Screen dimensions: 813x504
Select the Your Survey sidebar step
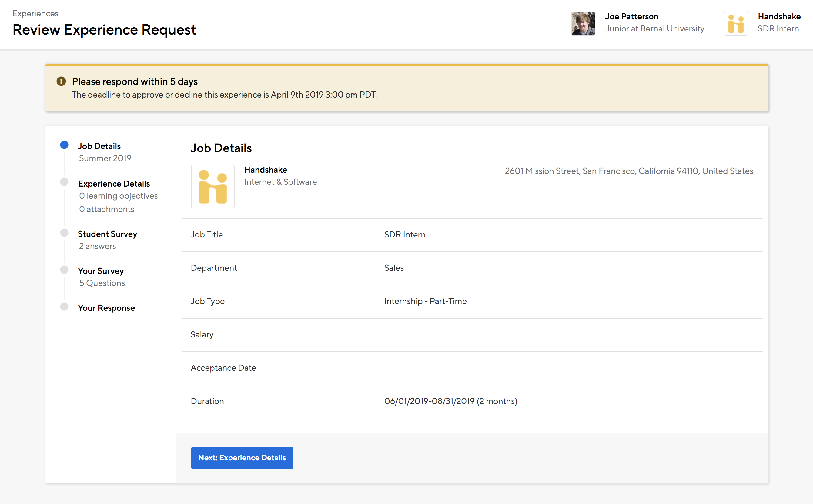point(100,271)
